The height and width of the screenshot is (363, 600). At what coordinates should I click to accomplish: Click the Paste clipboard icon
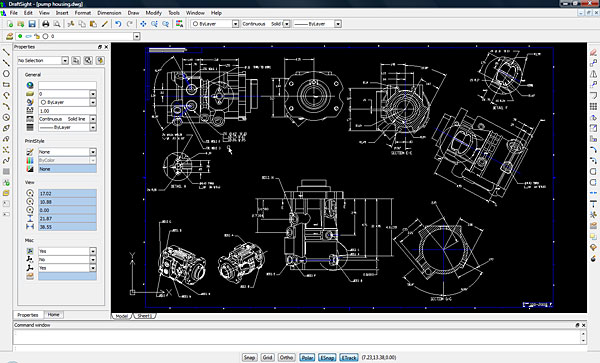point(93,24)
